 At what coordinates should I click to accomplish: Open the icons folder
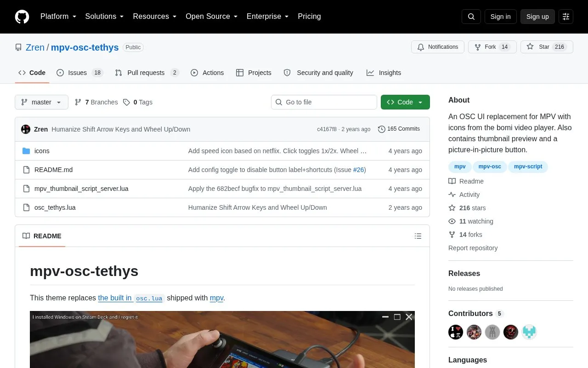tap(42, 151)
